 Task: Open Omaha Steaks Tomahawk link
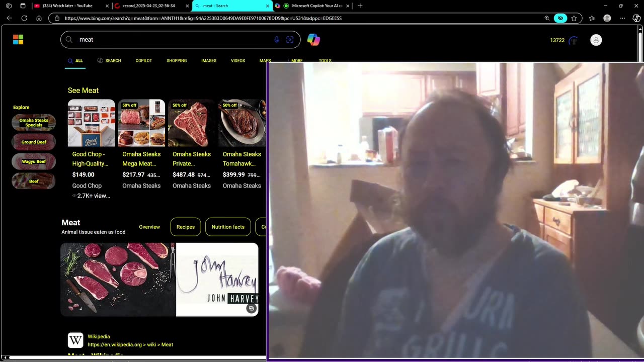[x=242, y=159]
